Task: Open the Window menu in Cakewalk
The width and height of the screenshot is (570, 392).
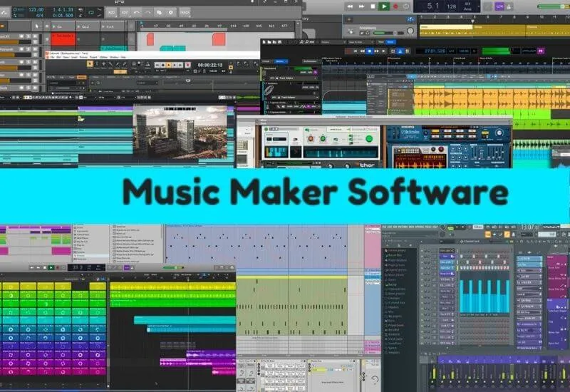Action: [x=114, y=57]
